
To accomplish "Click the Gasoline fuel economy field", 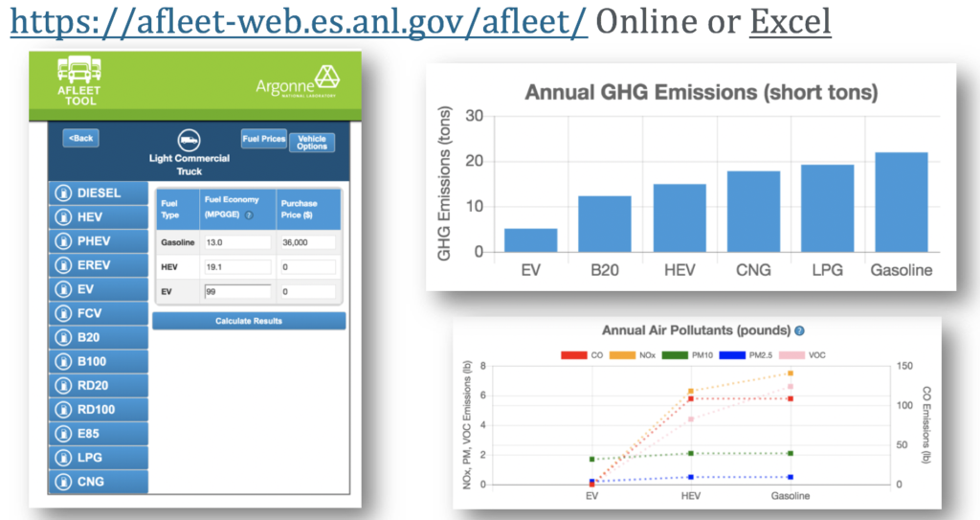I will pos(237,242).
